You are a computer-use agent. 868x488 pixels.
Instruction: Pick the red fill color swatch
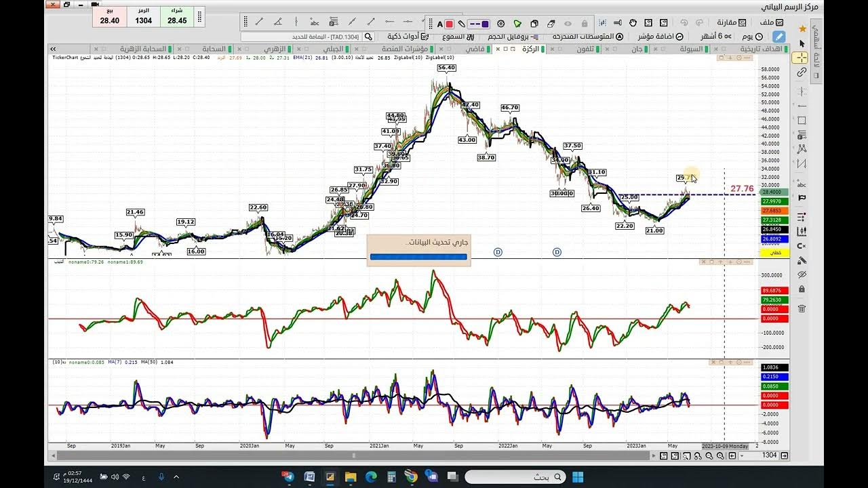[449, 24]
